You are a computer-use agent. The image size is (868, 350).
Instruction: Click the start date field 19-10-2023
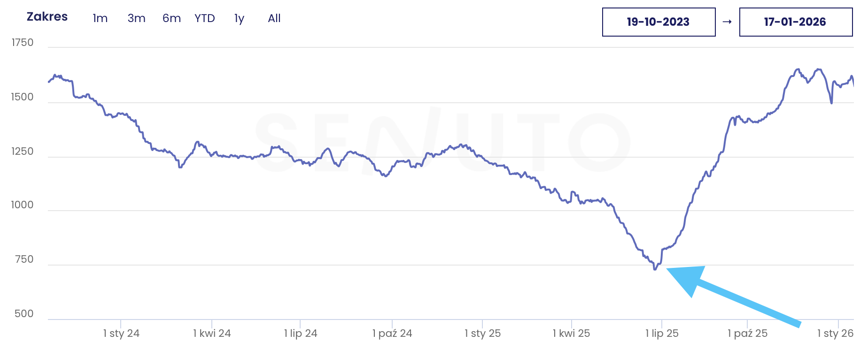click(659, 22)
